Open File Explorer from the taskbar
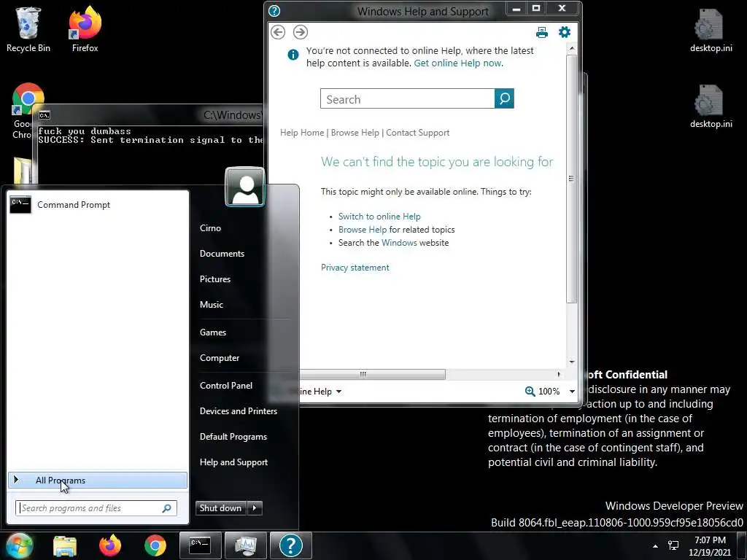The width and height of the screenshot is (747, 560). click(x=65, y=545)
